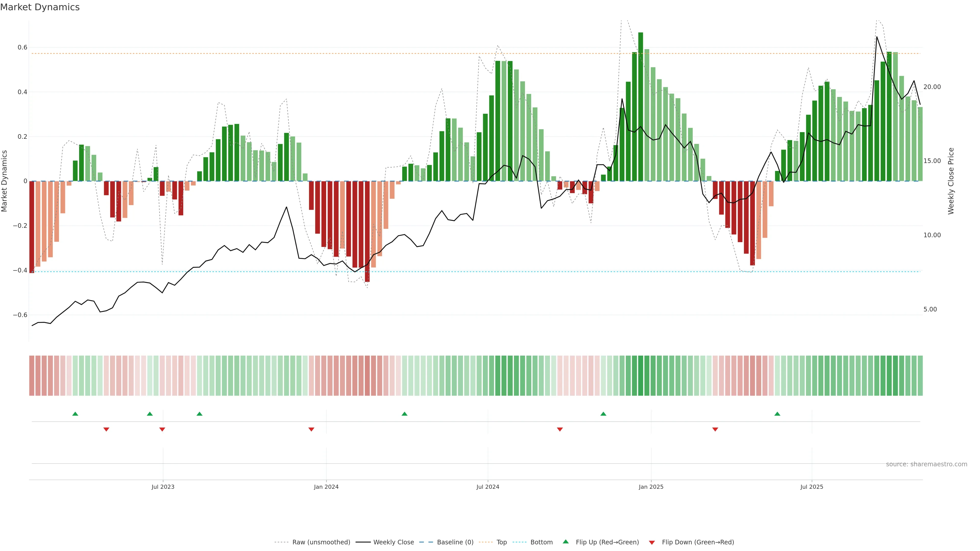Toggle the Weekly Close legend series
980x551 pixels.
tap(393, 542)
